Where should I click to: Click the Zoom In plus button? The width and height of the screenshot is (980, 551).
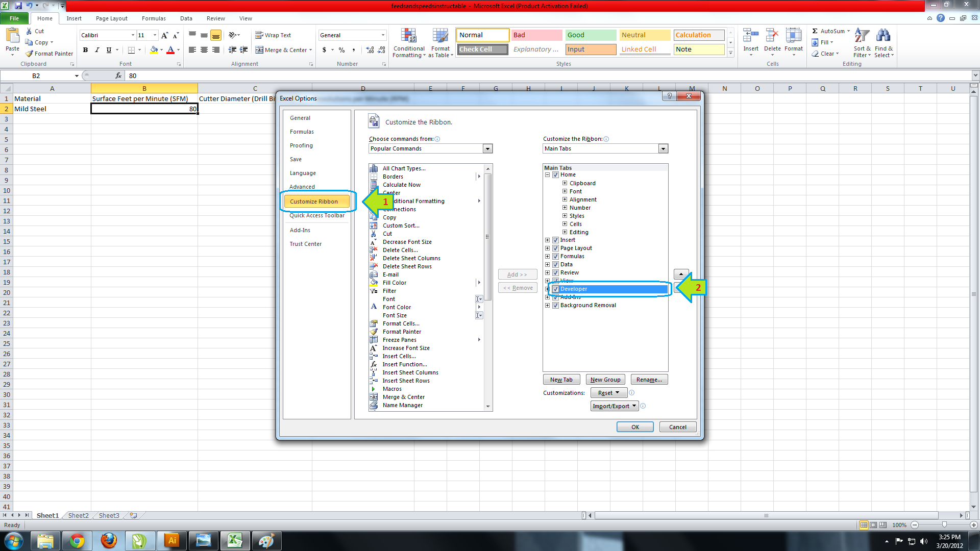973,525
